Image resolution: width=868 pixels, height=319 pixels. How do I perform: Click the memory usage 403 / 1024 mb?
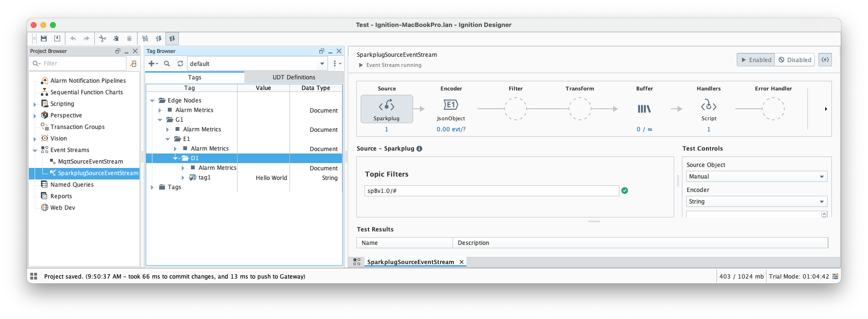pos(741,277)
